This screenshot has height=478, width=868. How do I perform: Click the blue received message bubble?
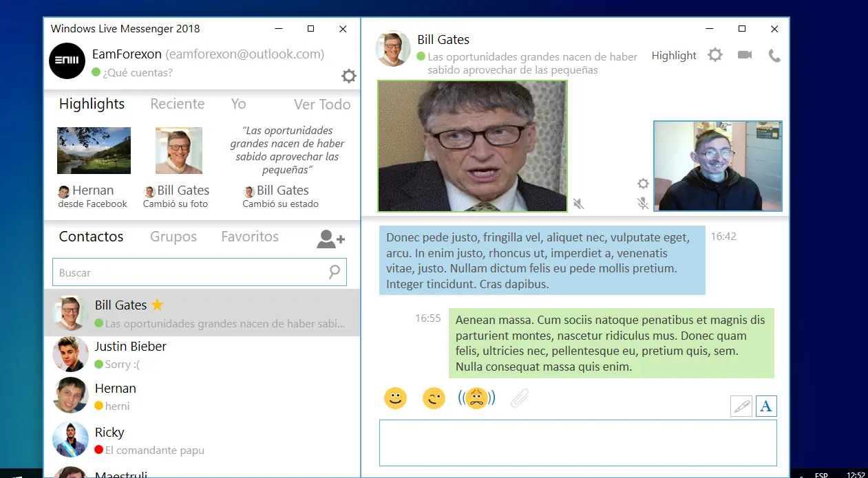pos(542,261)
